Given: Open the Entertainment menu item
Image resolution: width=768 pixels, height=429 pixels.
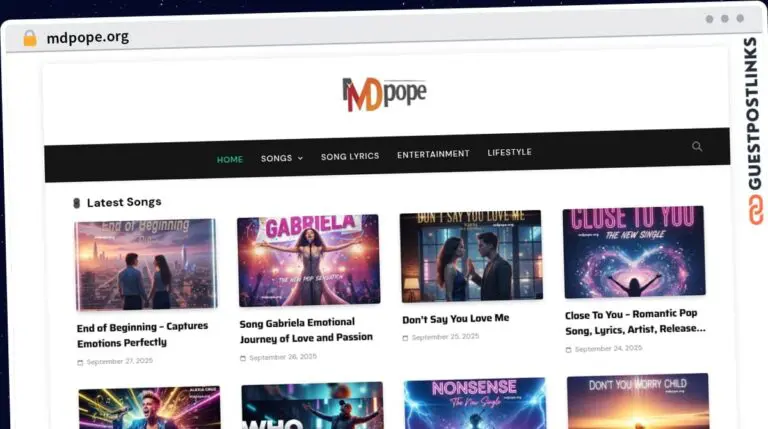Looking at the screenshot, I should (x=433, y=154).
